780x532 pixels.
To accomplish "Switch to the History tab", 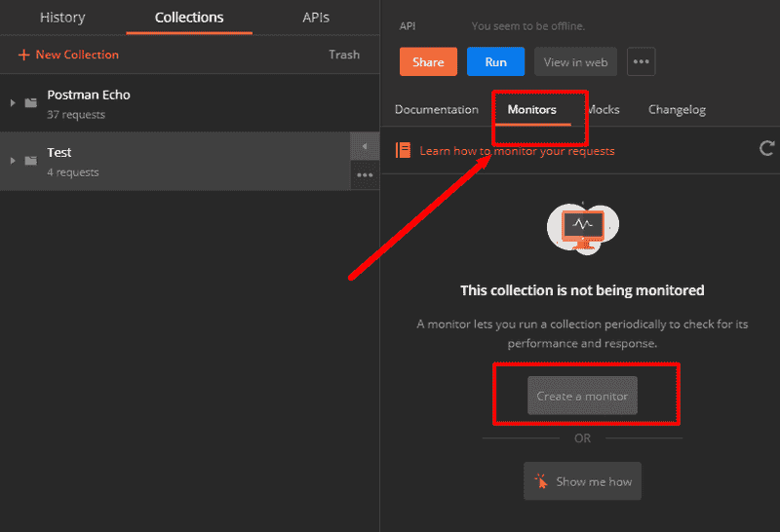I will pyautogui.click(x=62, y=18).
